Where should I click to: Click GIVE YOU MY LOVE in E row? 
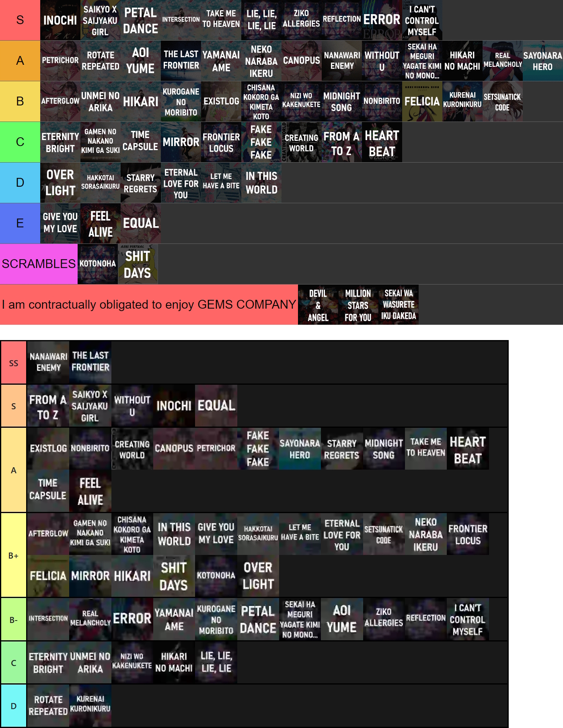(60, 223)
